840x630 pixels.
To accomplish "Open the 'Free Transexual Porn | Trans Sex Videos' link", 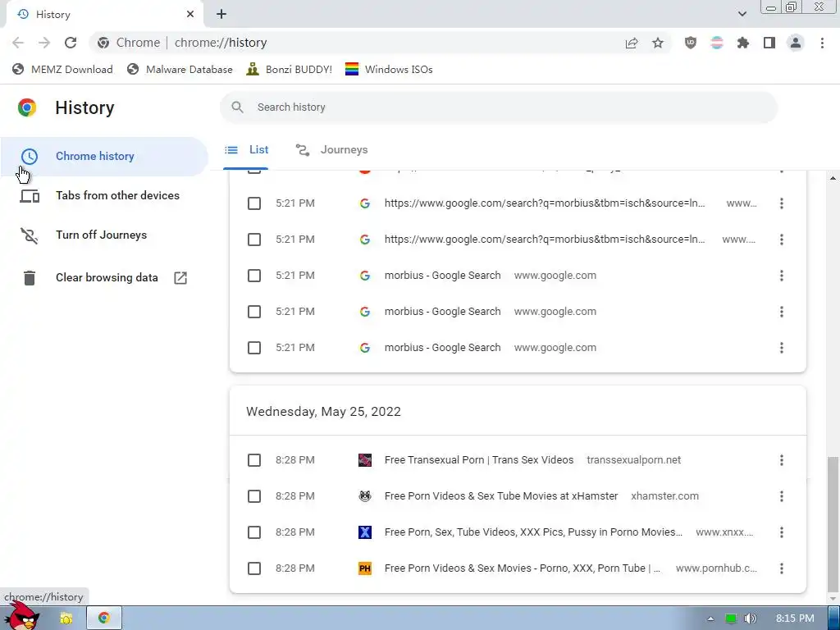I will click(479, 460).
